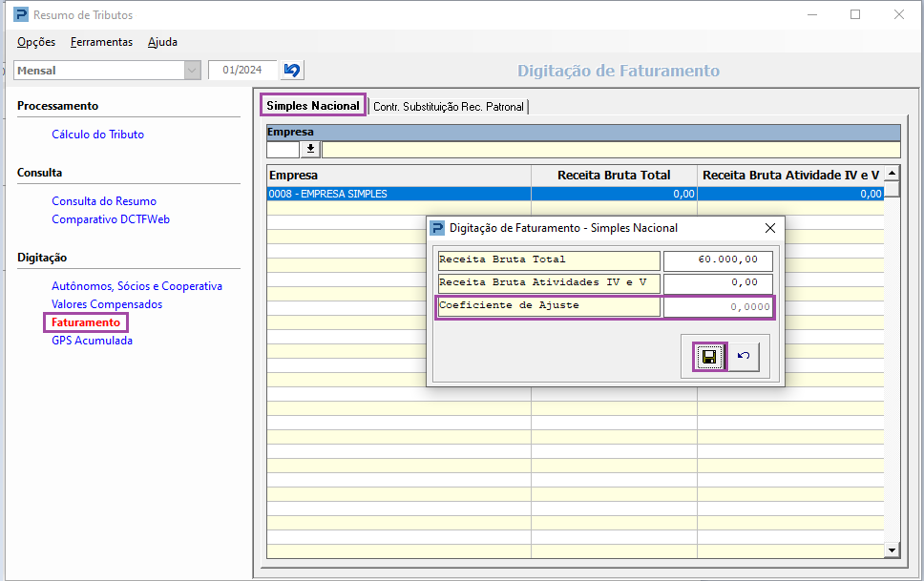Switch to the Simples Nacional tab
The height and width of the screenshot is (581, 924).
(313, 106)
